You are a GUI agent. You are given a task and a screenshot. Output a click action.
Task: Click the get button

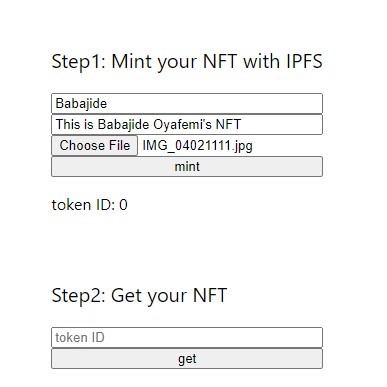point(187,358)
